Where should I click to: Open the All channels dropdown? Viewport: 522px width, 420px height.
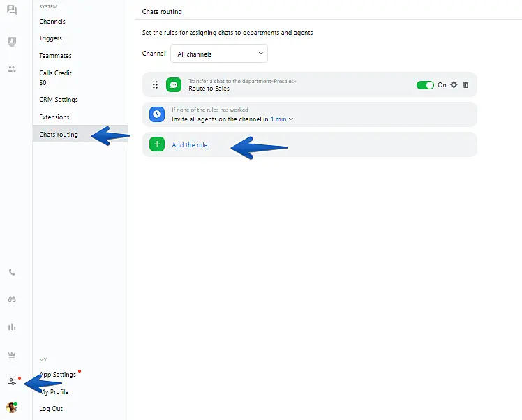[219, 54]
